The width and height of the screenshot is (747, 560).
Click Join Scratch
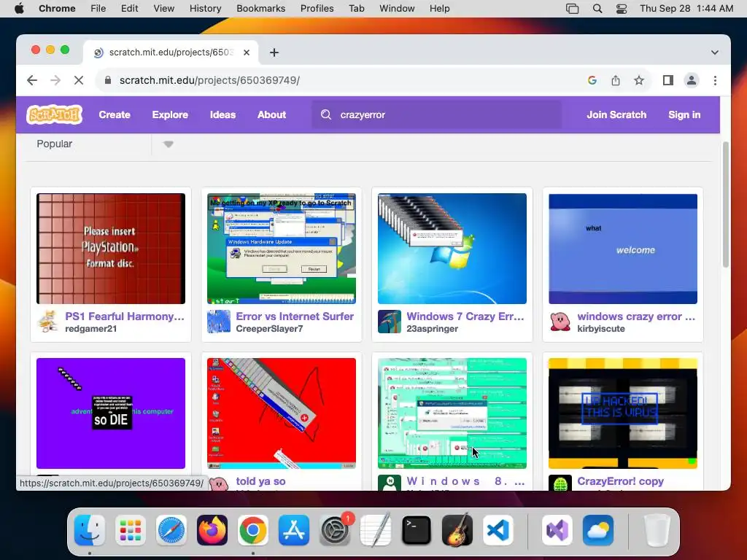coord(616,114)
